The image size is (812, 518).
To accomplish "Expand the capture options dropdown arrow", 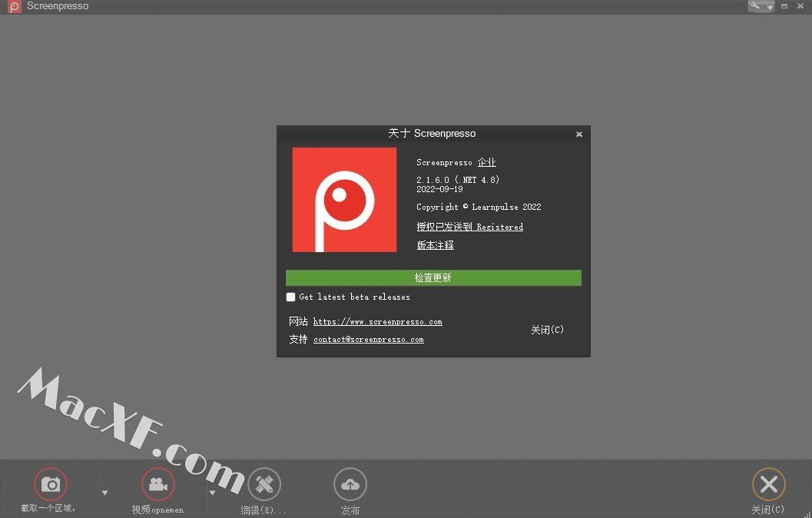I will click(x=105, y=493).
